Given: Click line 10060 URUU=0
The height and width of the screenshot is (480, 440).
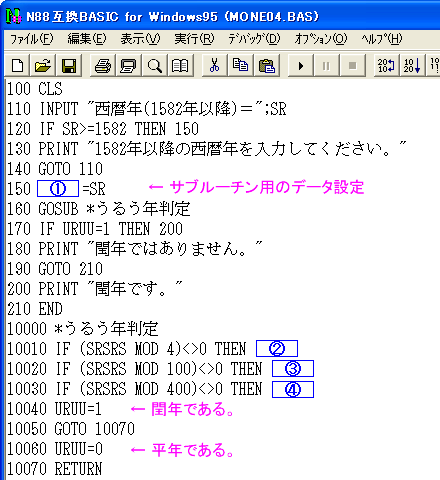Looking at the screenshot, I should click(x=55, y=449).
